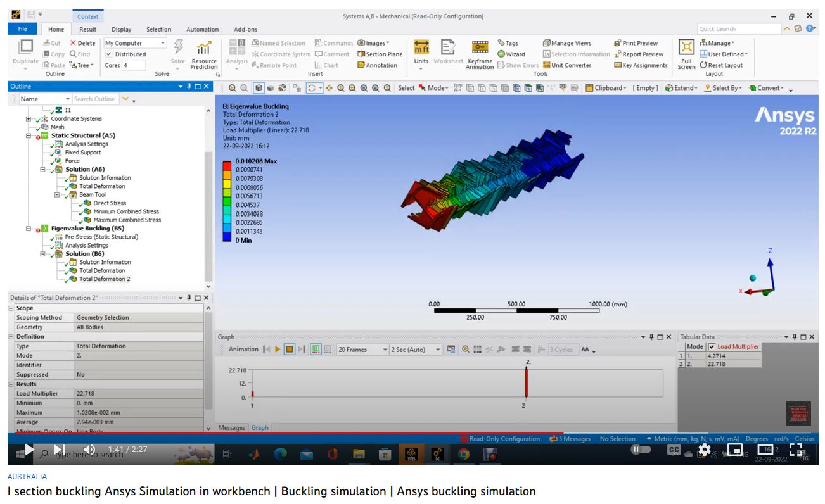The height and width of the screenshot is (504, 825).
Task: Switch to the Result ribbon tab
Action: click(88, 29)
